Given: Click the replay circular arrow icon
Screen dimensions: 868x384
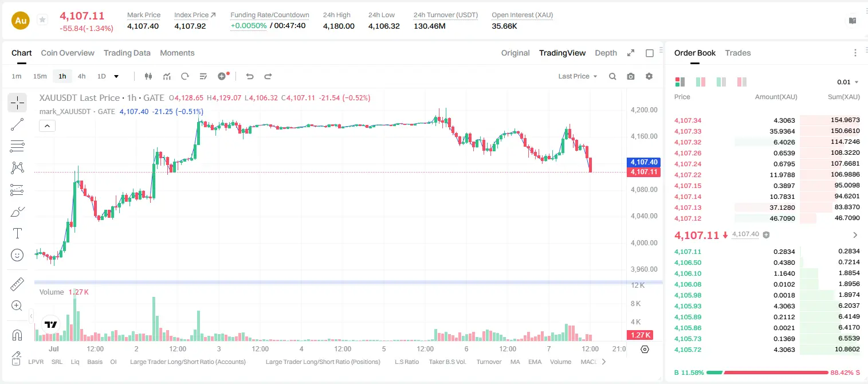Looking at the screenshot, I should point(184,76).
